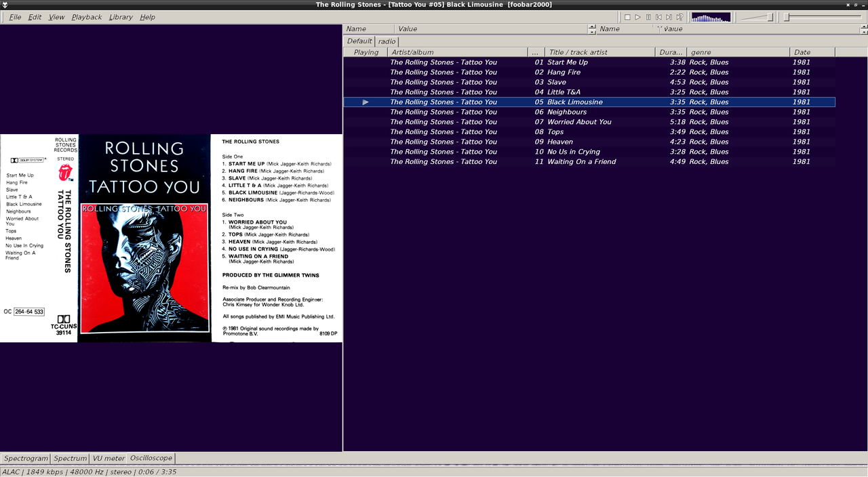Select track 11 Waiting On a Friend
This screenshot has height=477, width=868.
click(589, 161)
